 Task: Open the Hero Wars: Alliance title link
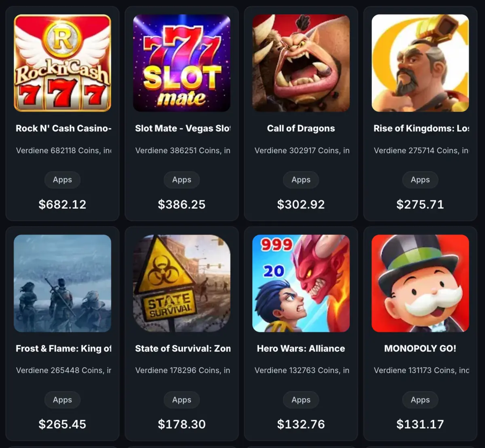coord(301,349)
